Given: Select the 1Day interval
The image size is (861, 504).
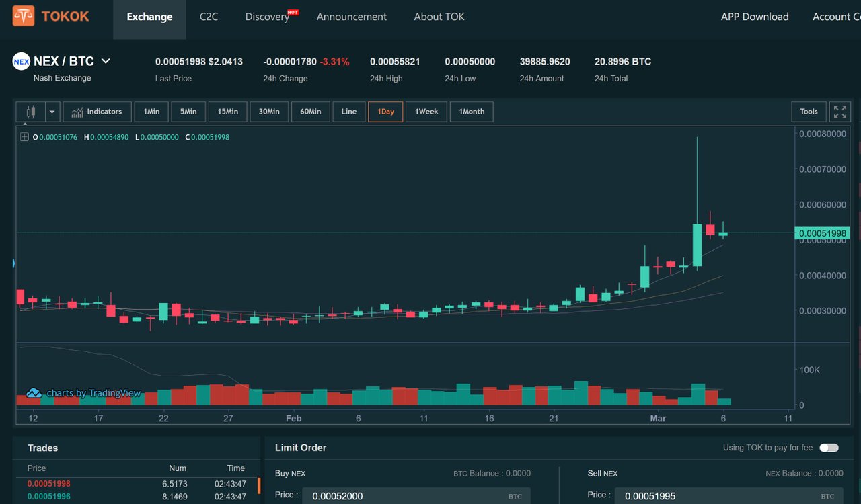Looking at the screenshot, I should (385, 112).
